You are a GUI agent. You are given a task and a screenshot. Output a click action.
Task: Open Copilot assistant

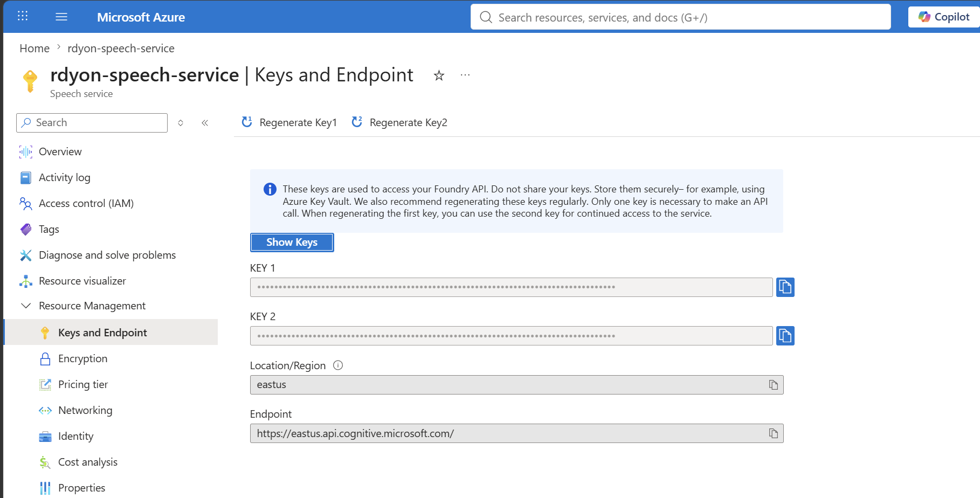click(x=944, y=17)
